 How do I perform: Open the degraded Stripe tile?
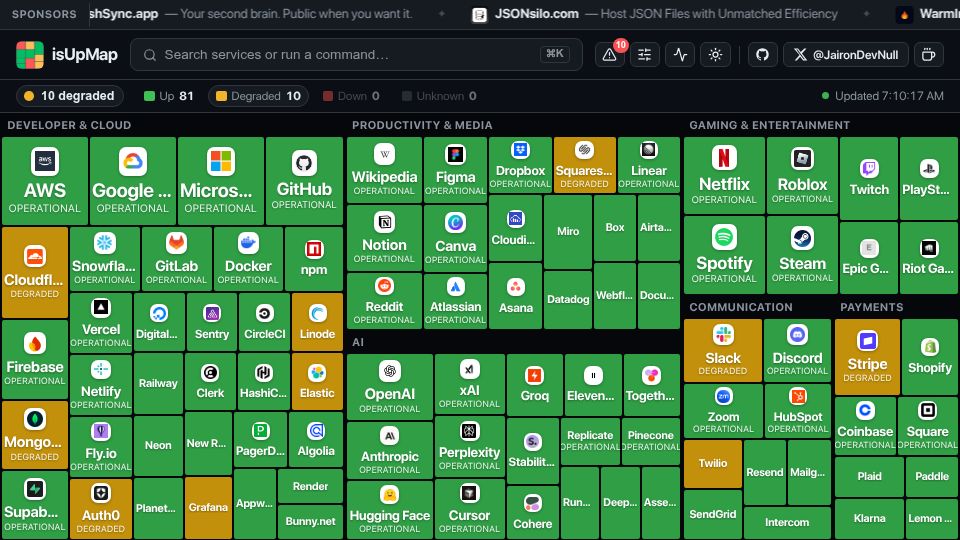pyautogui.click(x=868, y=357)
